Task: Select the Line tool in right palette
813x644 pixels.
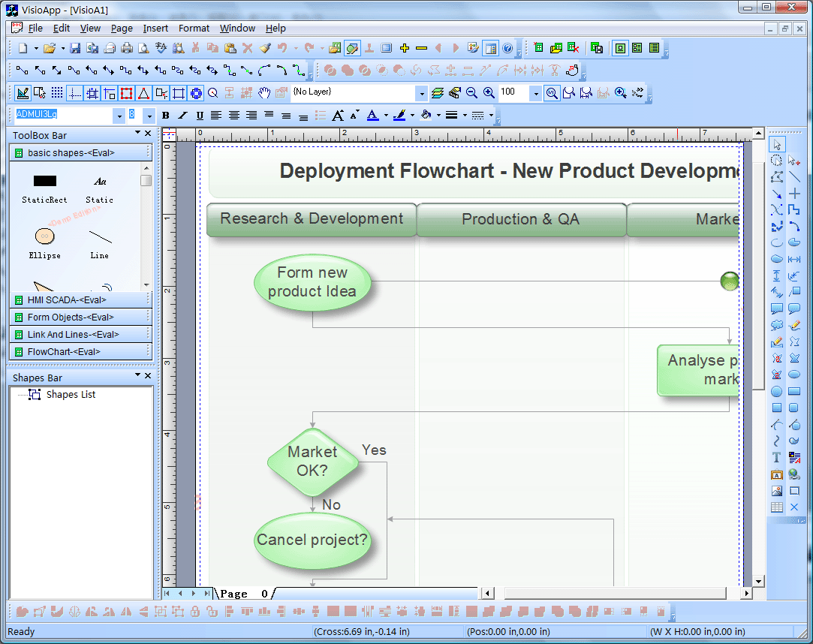Action: pyautogui.click(x=794, y=176)
